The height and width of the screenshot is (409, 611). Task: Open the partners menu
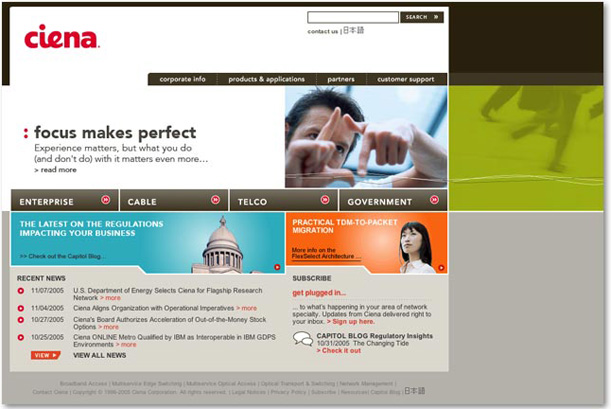point(341,79)
